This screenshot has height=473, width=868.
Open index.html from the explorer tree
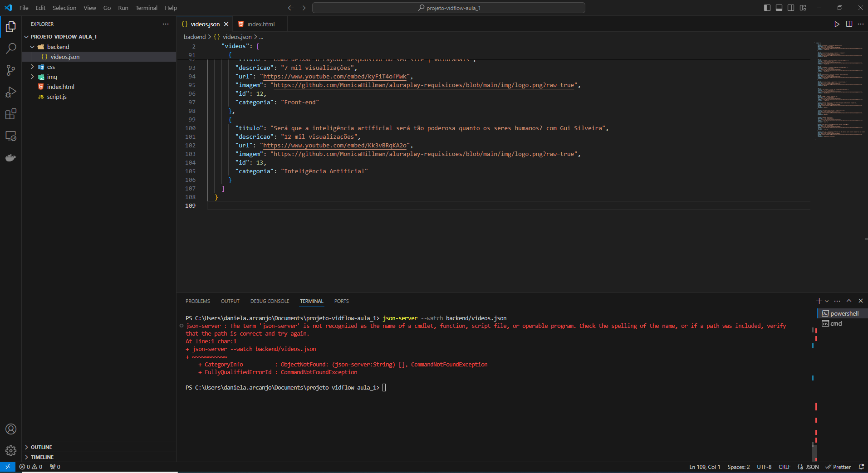[x=99, y=87]
